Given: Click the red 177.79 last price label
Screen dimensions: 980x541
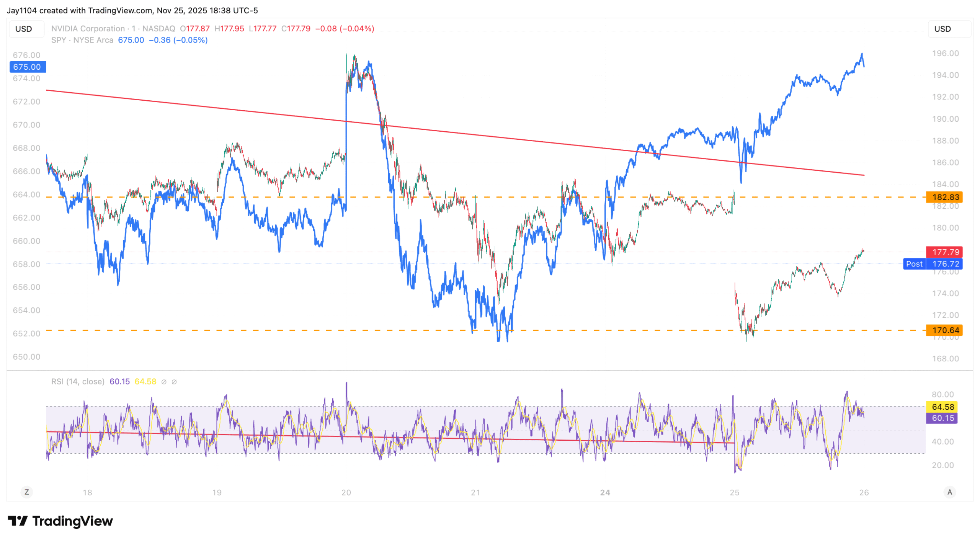Looking at the screenshot, I should [x=945, y=252].
